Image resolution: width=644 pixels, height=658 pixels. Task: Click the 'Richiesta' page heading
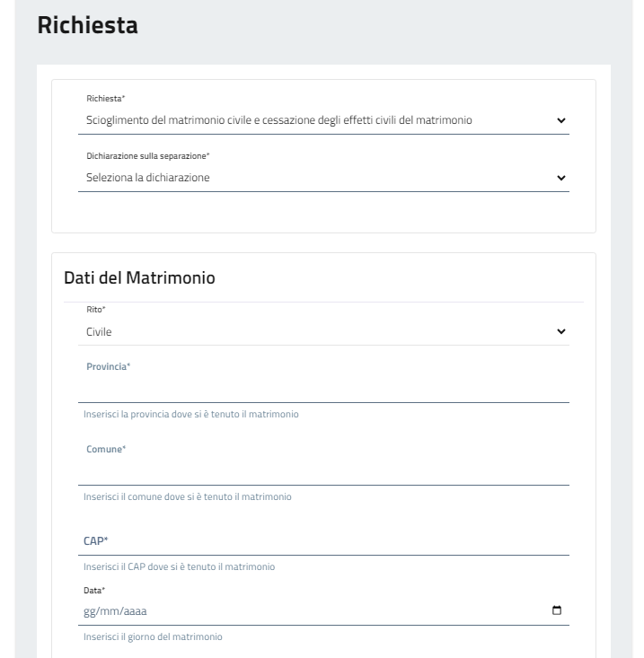pyautogui.click(x=87, y=26)
